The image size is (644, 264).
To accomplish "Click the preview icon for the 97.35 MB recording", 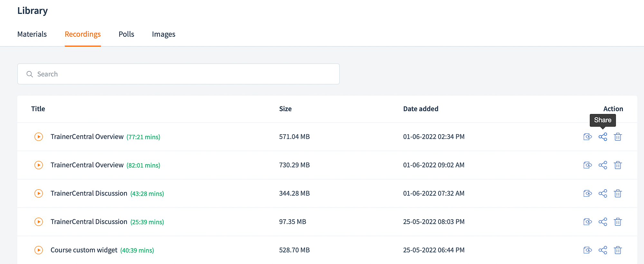I will (x=588, y=222).
